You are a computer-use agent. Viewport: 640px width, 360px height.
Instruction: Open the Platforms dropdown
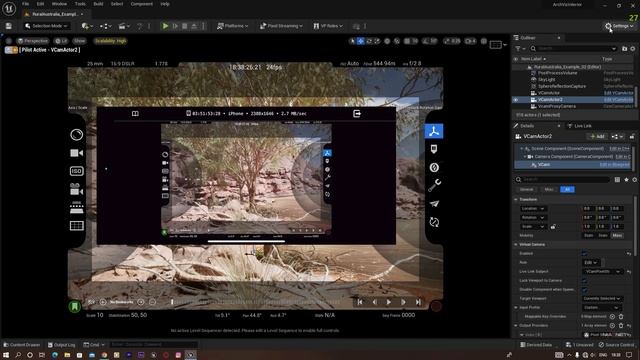click(x=232, y=26)
